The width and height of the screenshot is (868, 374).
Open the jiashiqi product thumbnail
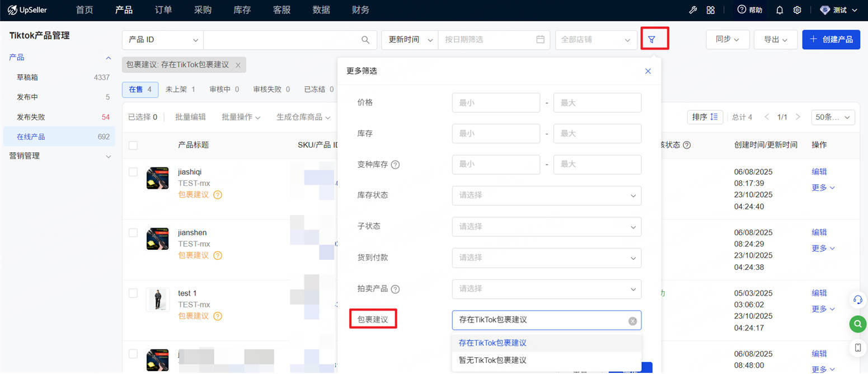coord(157,177)
